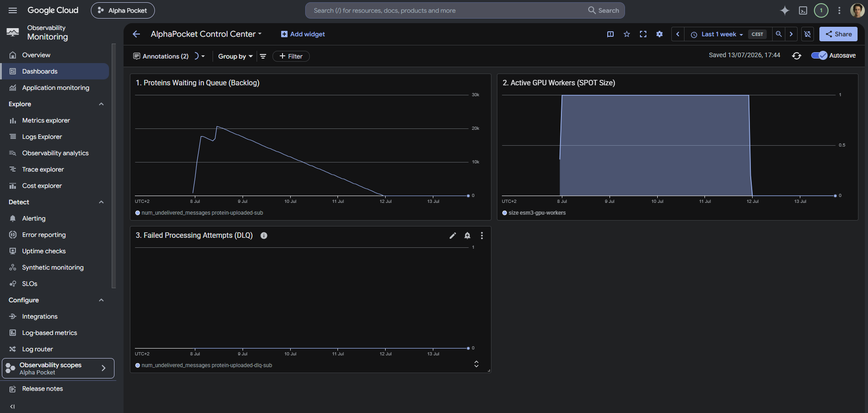
Task: Click the Add widget button
Action: [303, 34]
